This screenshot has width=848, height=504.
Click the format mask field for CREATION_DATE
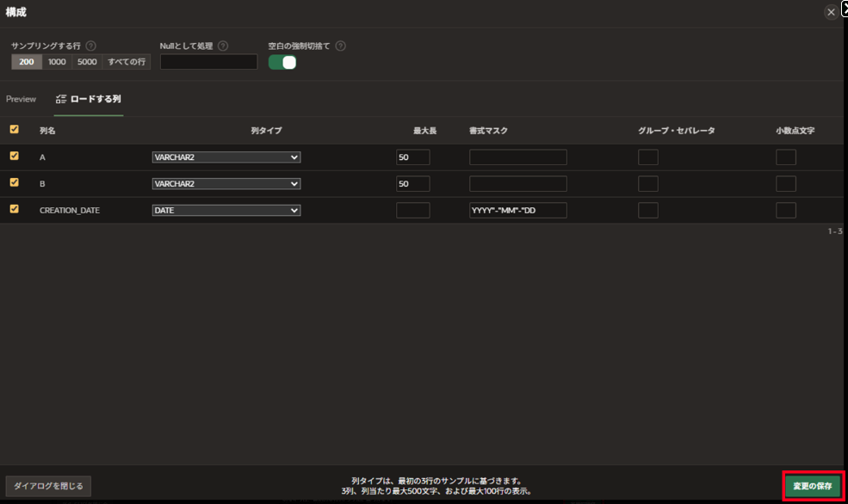click(x=517, y=210)
